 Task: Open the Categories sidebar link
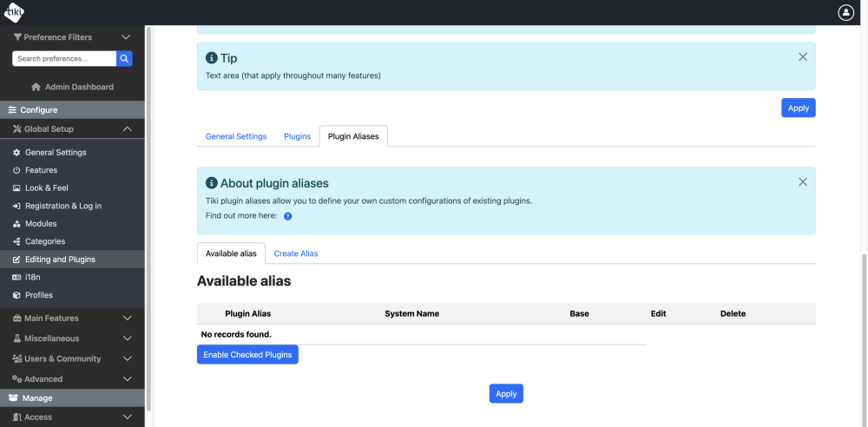pos(45,241)
